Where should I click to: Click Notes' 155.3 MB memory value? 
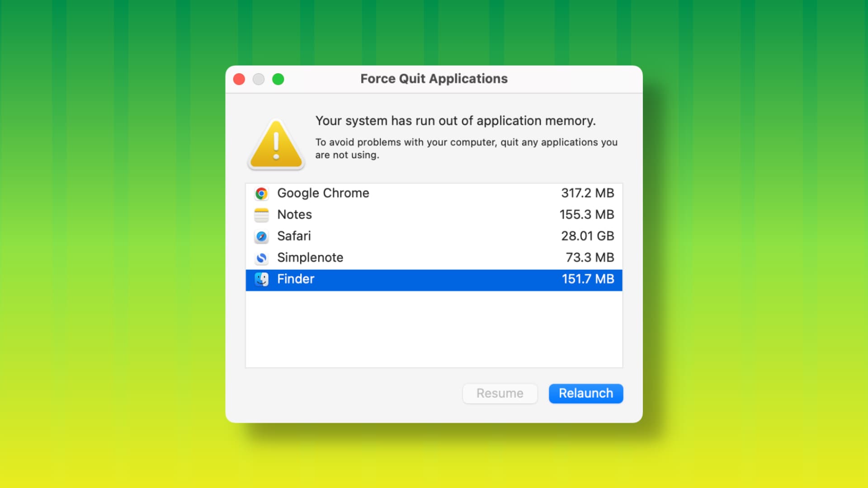click(x=587, y=215)
